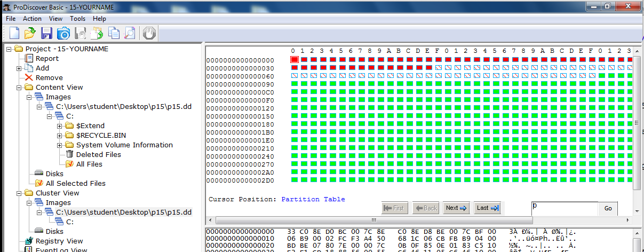Viewport: 644px width, 252px height.
Task: Open the Help menu
Action: [99, 18]
